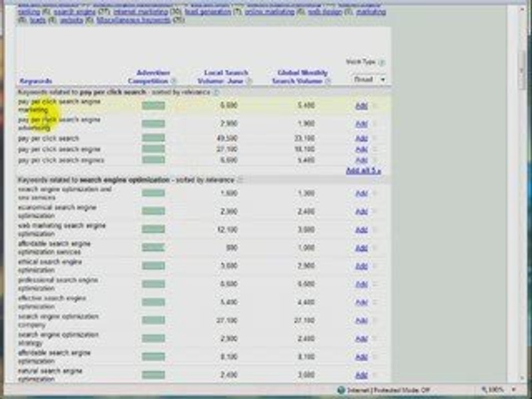Add effective search engine optimization keyword
Viewport: 532px width, 399px height.
click(361, 303)
